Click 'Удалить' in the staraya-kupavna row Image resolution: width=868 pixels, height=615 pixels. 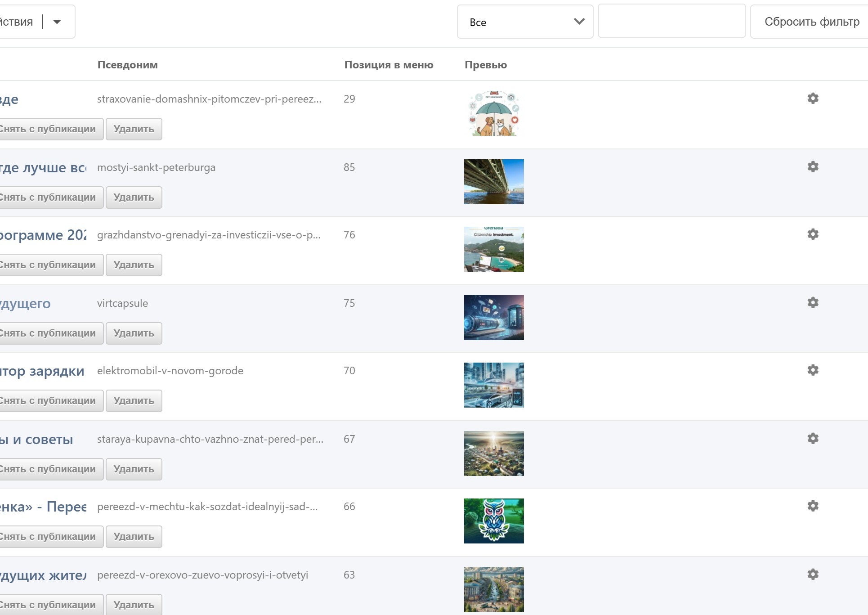134,469
